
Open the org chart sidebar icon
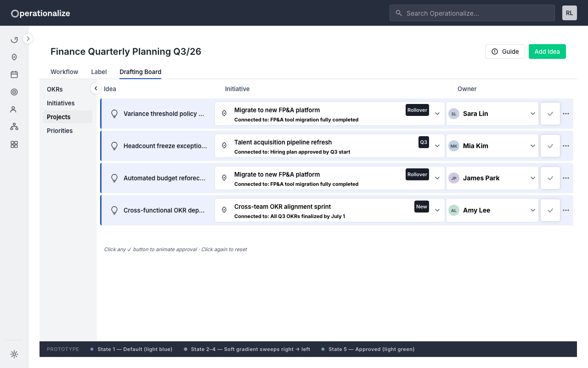click(14, 127)
